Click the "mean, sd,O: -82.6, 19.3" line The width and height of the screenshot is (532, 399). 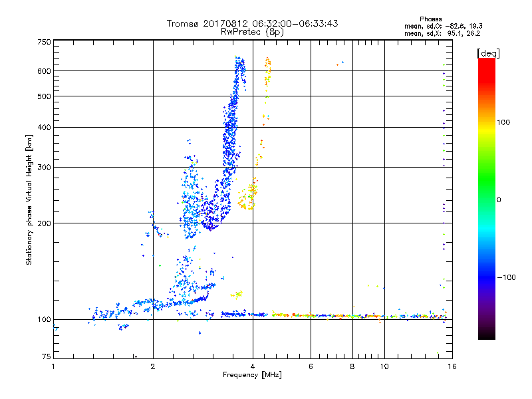click(443, 26)
